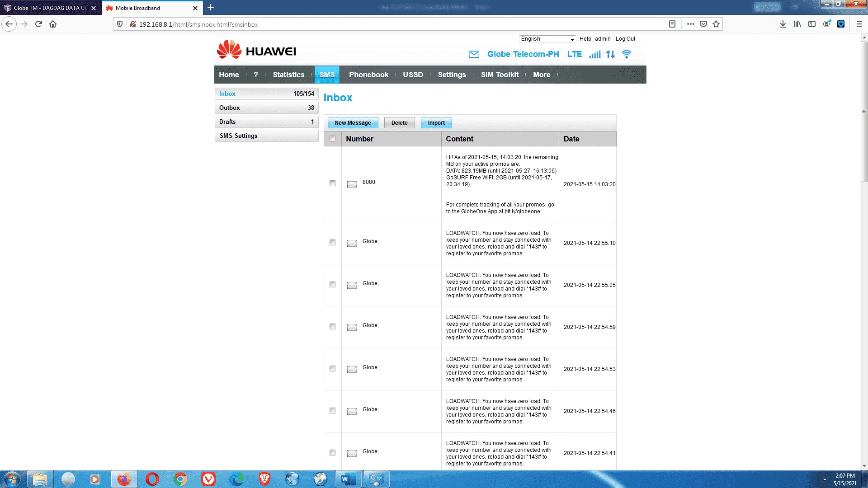Open the More navigation menu
868x488 pixels.
point(542,75)
